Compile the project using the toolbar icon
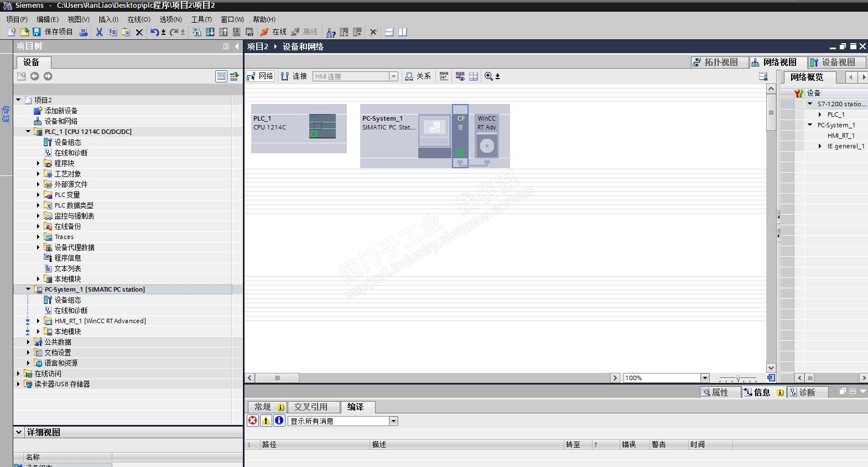Viewport: 868px width, 467px height. pyautogui.click(x=196, y=32)
